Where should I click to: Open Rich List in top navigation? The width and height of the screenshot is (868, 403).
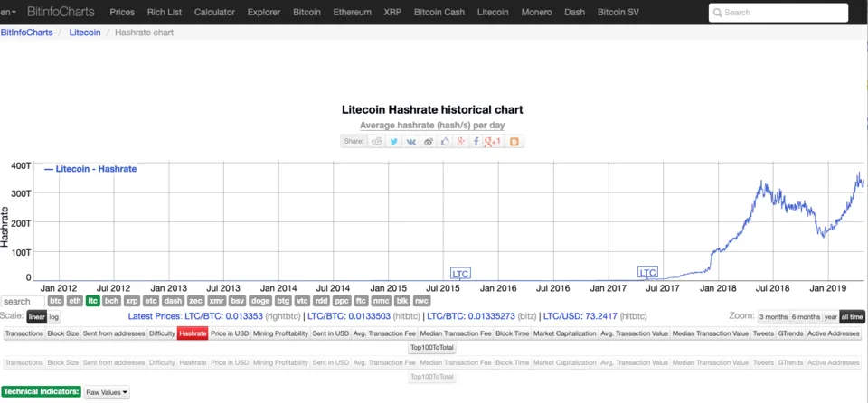pyautogui.click(x=165, y=12)
